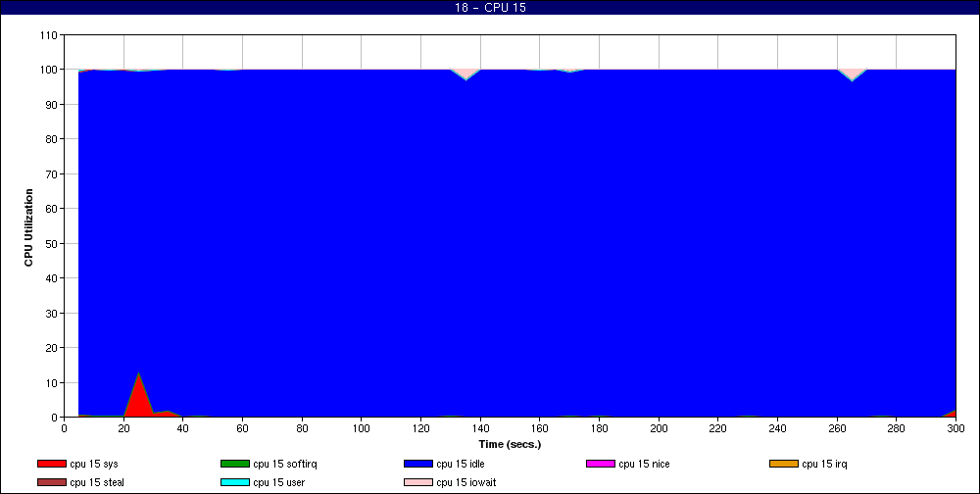Click the brown cpu 15 steal legend swatch

[x=52, y=483]
